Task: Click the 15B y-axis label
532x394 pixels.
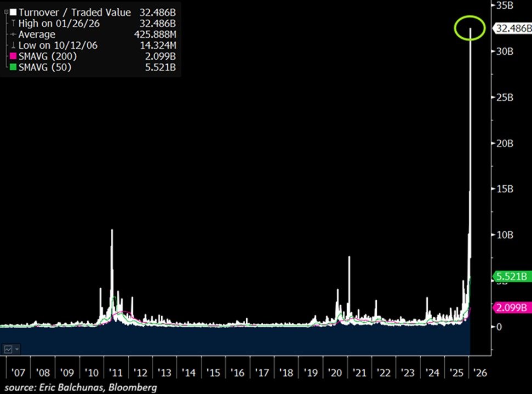Action: 505,189
